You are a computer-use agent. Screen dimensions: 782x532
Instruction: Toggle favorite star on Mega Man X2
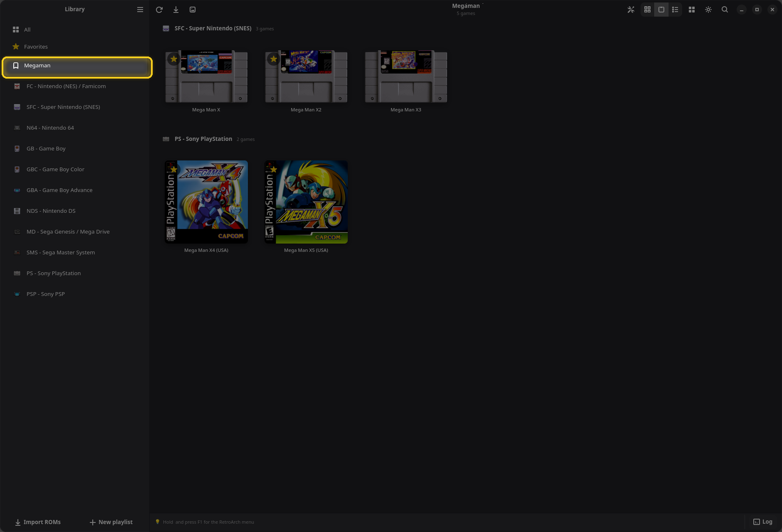(x=274, y=59)
